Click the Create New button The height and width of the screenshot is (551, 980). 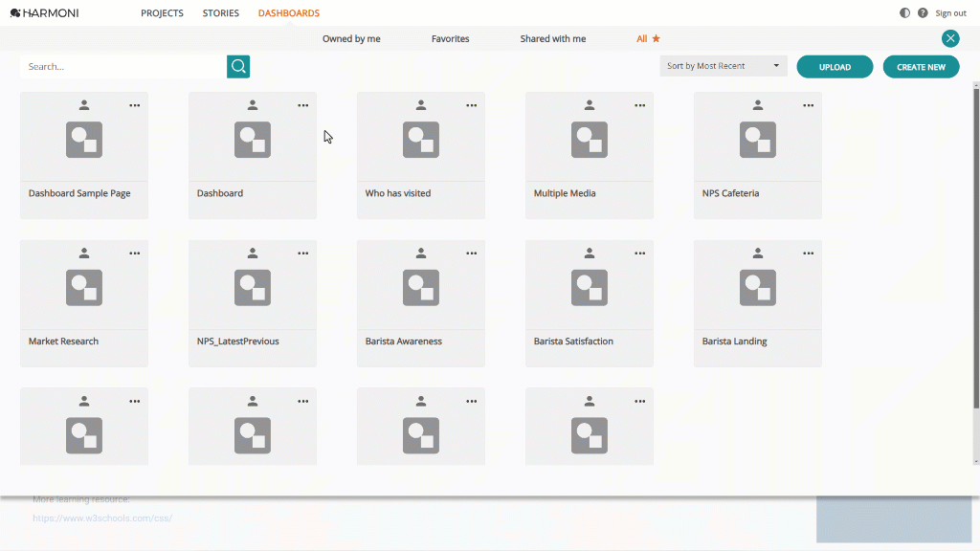pyautogui.click(x=921, y=67)
